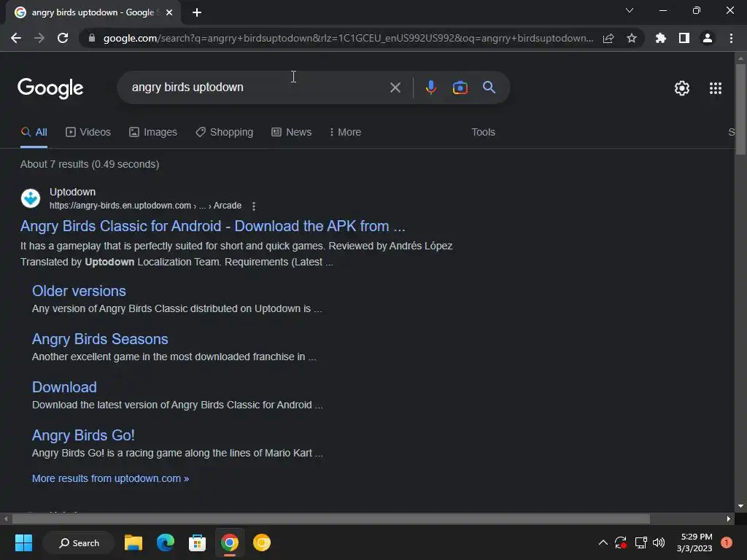This screenshot has height=560, width=747.
Task: Click the scroll-down arrow of vertical scrollbar
Action: [x=740, y=506]
